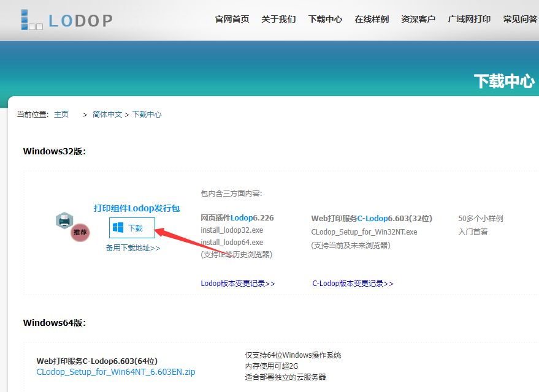Click the 简体中文 breadcrumb link

tap(107, 115)
